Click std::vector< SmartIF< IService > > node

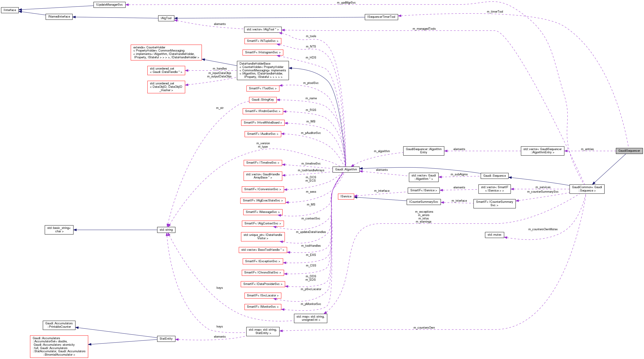(495, 189)
